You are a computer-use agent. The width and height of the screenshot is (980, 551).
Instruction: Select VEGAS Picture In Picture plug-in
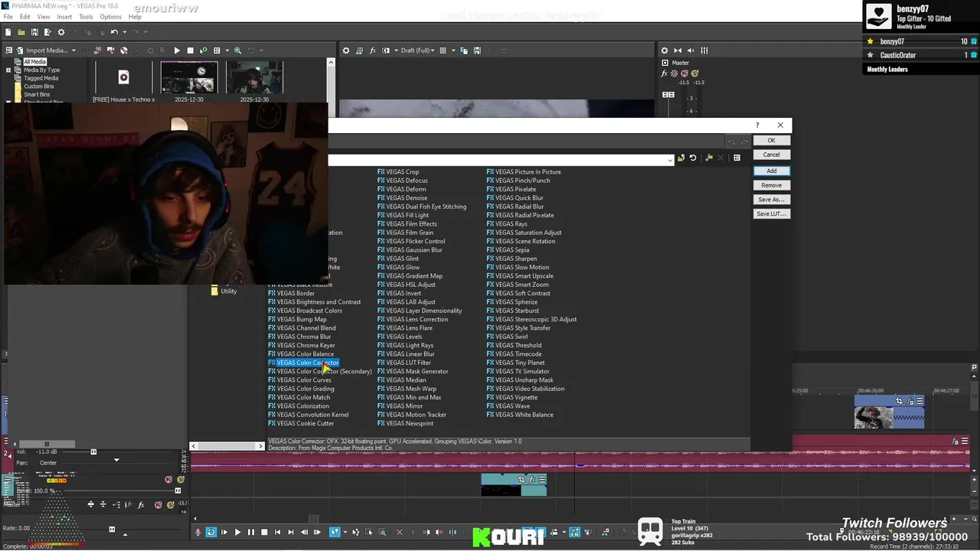pos(524,172)
